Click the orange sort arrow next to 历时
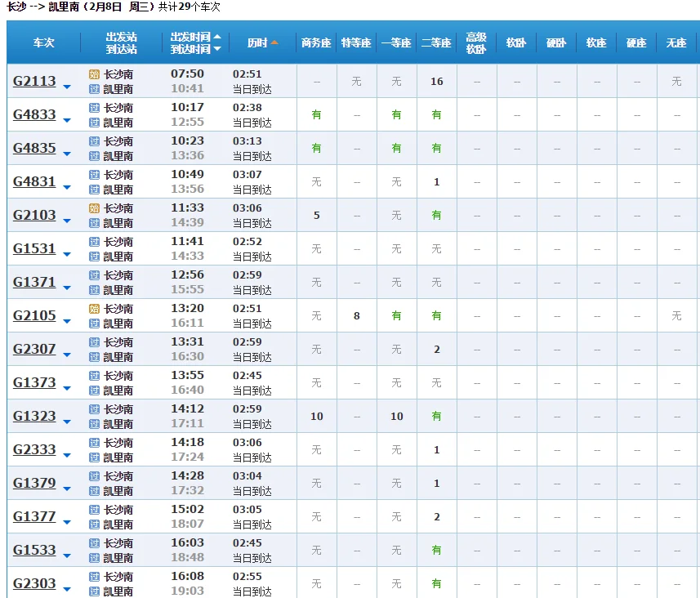This screenshot has width=700, height=598. pyautogui.click(x=274, y=42)
